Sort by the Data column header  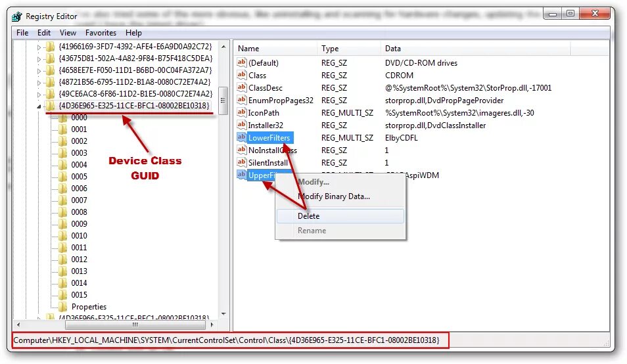pos(475,49)
